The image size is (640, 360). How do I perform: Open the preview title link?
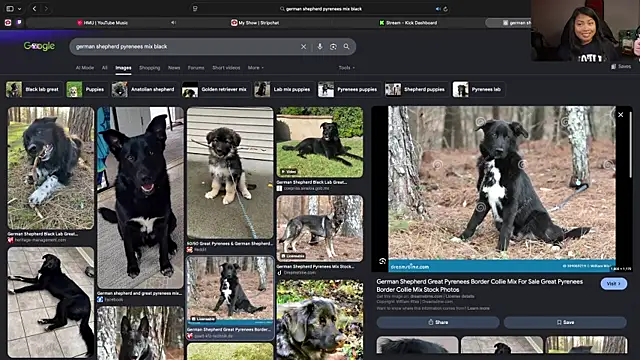[x=480, y=285]
